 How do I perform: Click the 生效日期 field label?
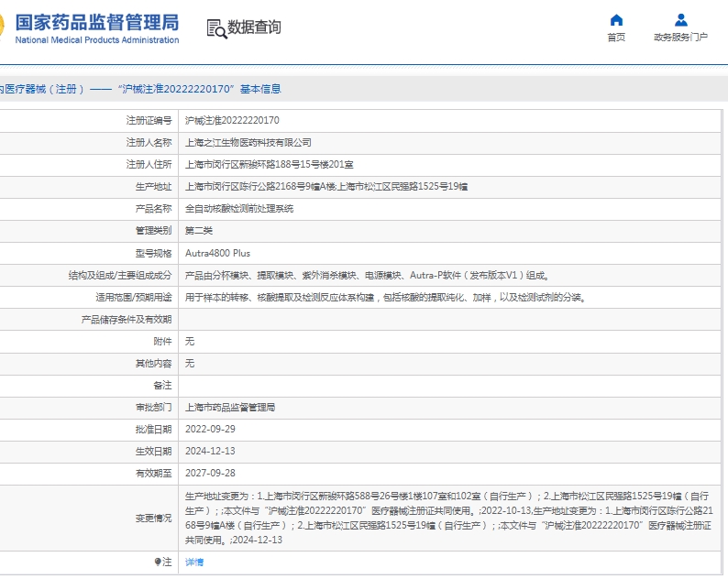(x=154, y=451)
